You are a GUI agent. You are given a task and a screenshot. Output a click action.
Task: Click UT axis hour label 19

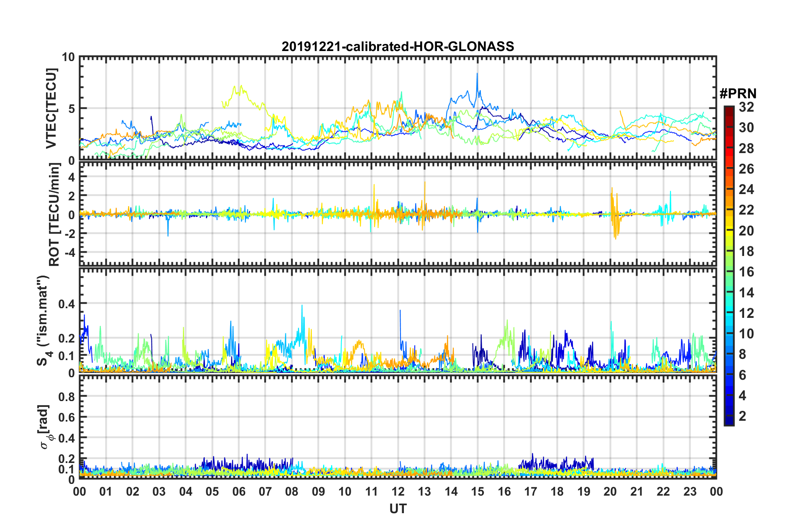tap(584, 491)
